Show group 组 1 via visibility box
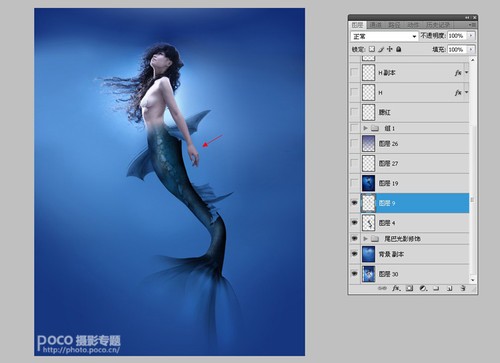500x363 pixels. pos(354,128)
